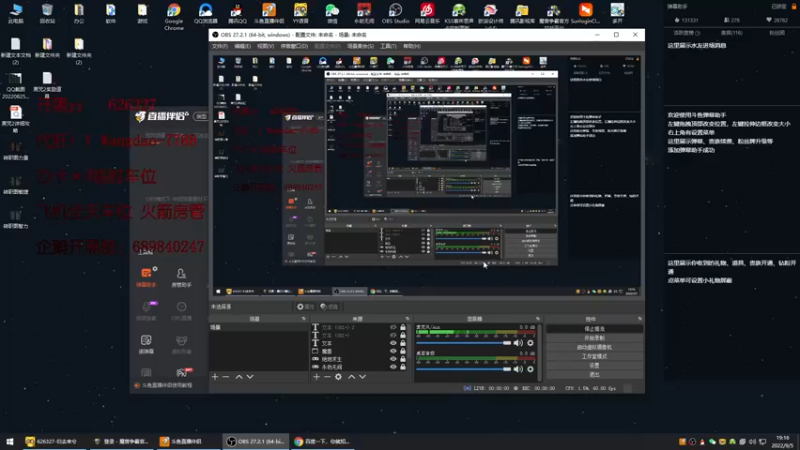
Task: Toggle visibility of the second text source
Action: click(393, 335)
